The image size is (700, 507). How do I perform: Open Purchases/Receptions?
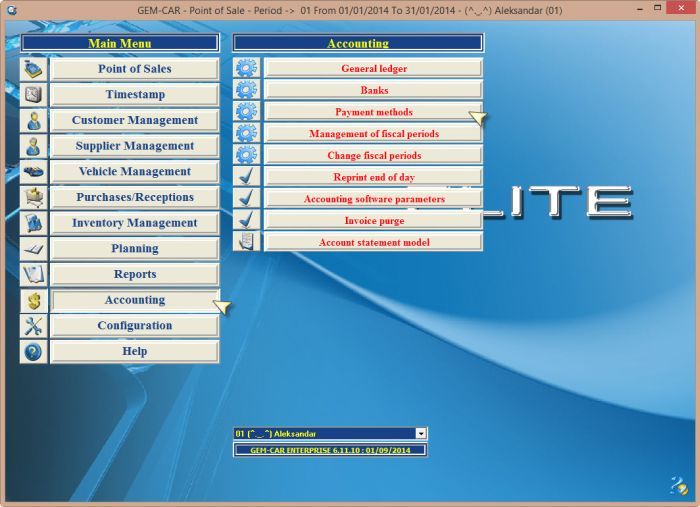(135, 197)
